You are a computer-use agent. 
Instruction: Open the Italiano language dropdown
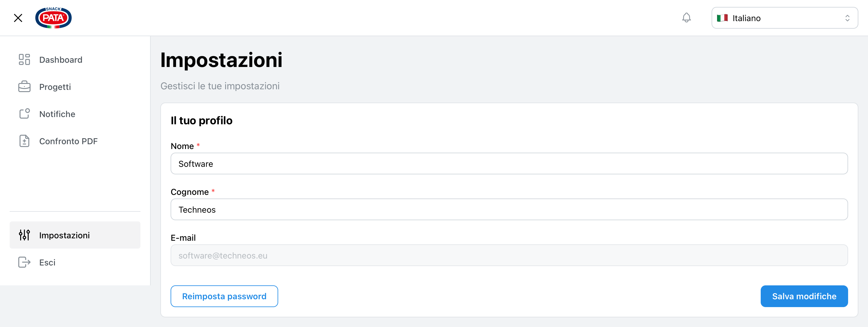pyautogui.click(x=784, y=18)
